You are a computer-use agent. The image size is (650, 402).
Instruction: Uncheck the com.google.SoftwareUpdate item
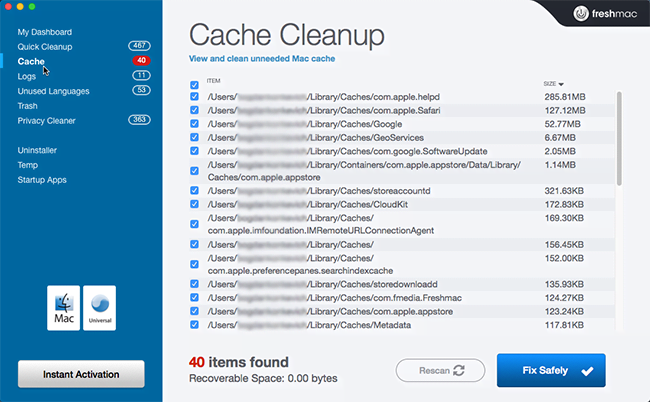click(x=194, y=151)
